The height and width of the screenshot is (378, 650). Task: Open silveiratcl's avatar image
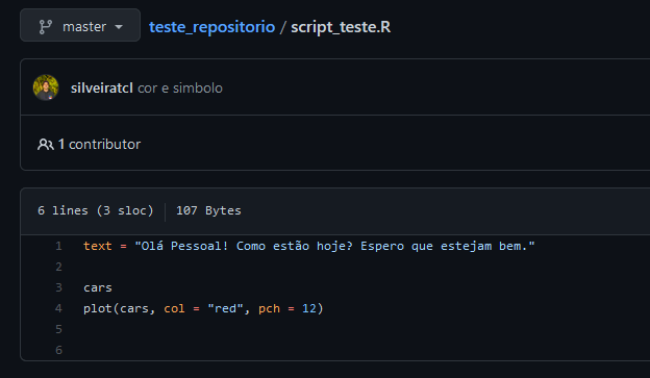click(46, 87)
